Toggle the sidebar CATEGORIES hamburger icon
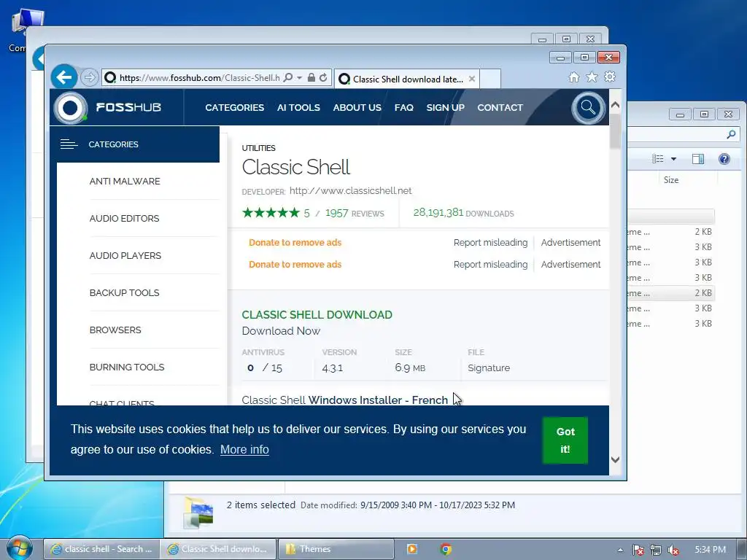 [69, 144]
